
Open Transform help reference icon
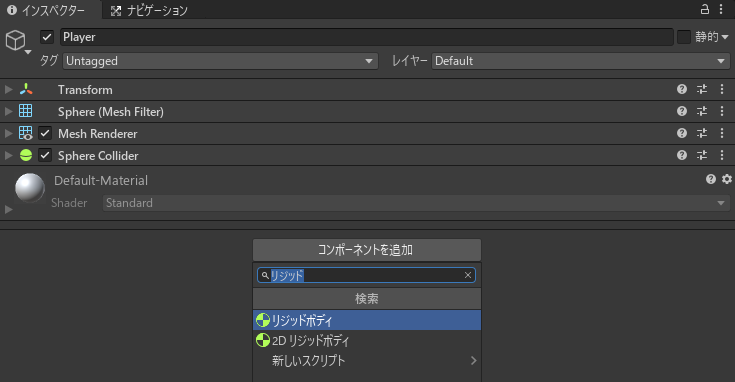point(682,89)
